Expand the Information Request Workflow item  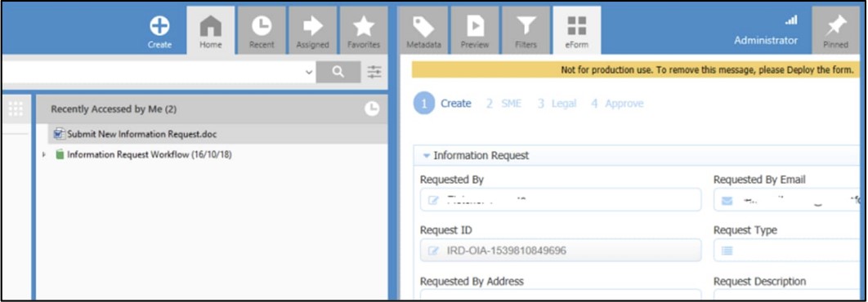click(x=44, y=155)
